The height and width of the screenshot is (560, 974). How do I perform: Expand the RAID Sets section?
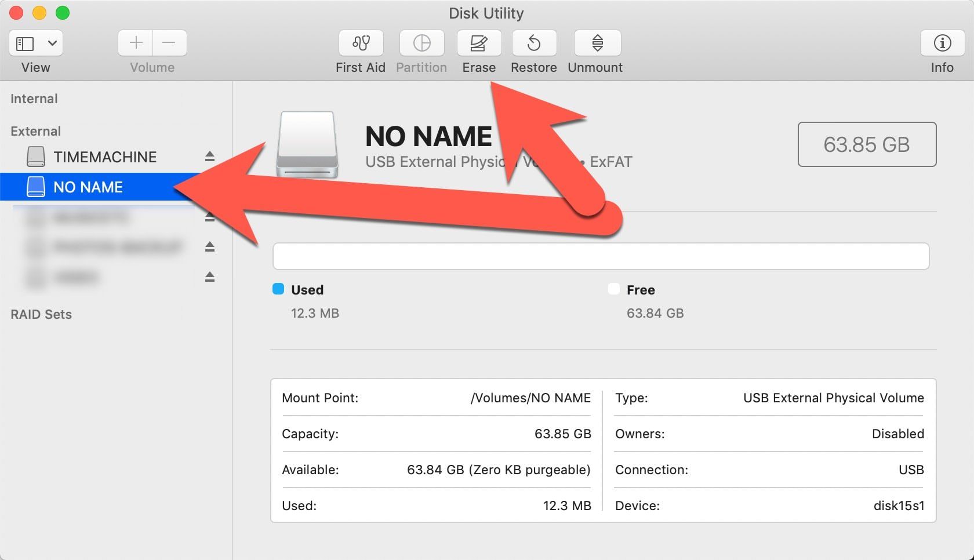[41, 314]
